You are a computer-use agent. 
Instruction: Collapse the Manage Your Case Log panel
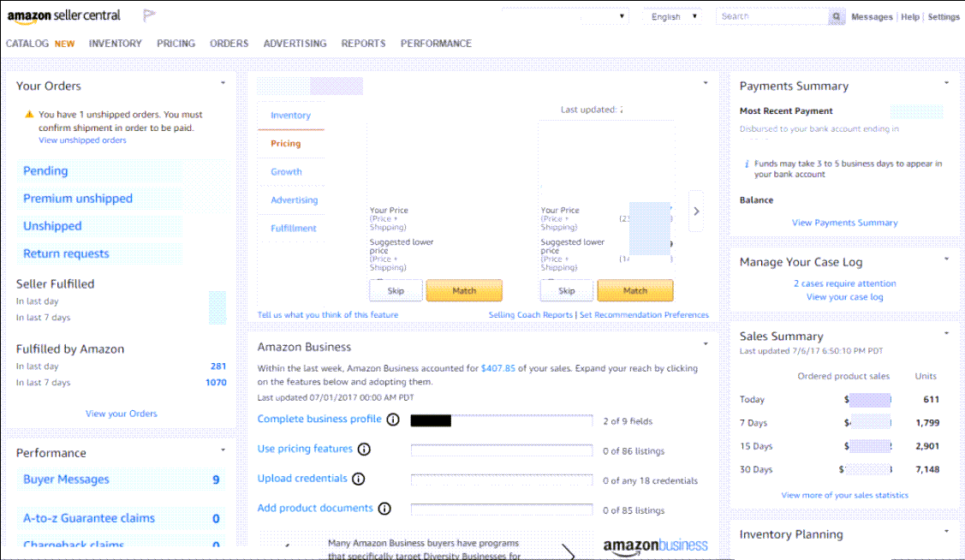tap(946, 259)
